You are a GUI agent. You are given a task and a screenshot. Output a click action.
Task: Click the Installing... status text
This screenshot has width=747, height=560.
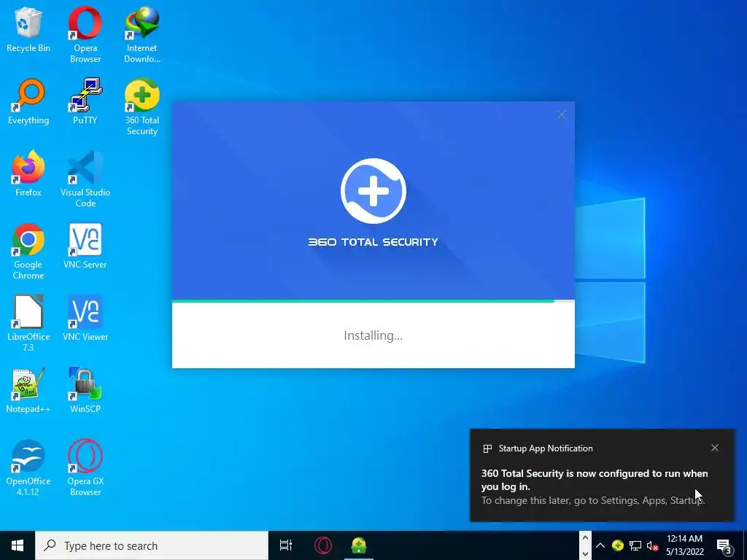[373, 335]
